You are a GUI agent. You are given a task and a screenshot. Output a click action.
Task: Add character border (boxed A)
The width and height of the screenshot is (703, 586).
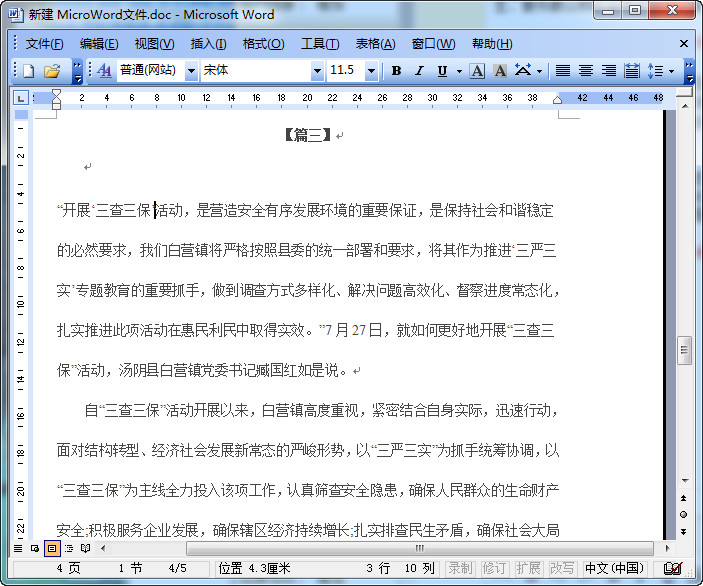click(x=477, y=71)
